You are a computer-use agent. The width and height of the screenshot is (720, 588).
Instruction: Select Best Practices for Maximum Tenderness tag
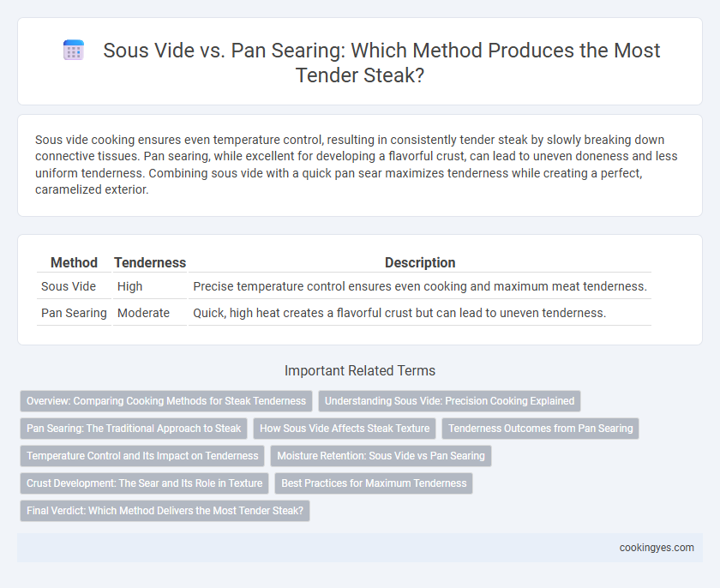[x=374, y=483]
